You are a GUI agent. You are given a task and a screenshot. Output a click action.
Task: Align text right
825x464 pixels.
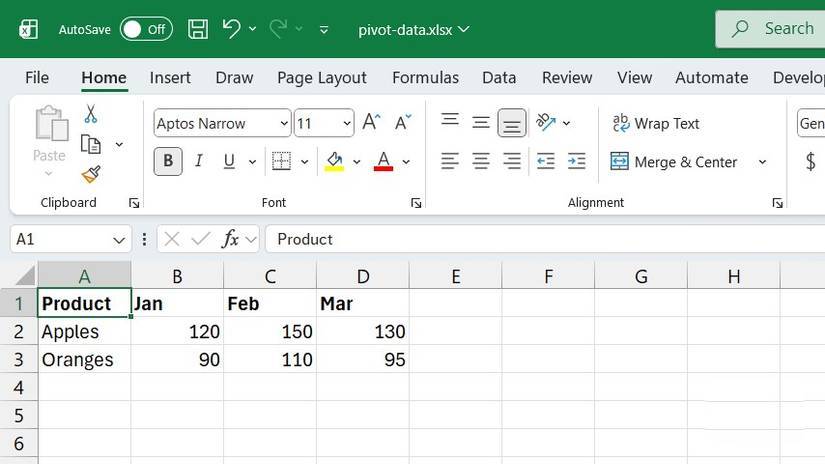tap(511, 161)
